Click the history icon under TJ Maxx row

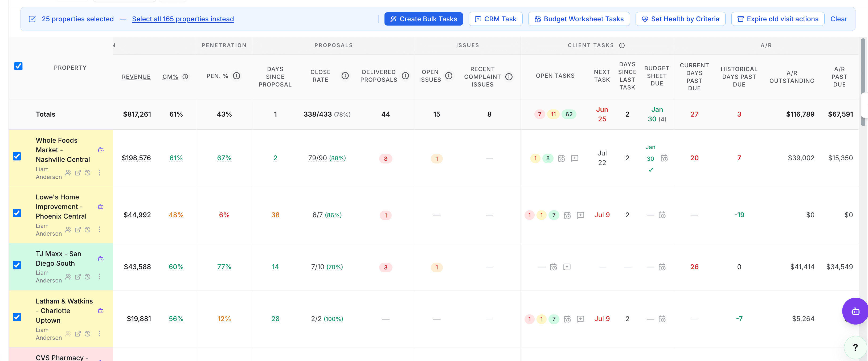tap(88, 277)
